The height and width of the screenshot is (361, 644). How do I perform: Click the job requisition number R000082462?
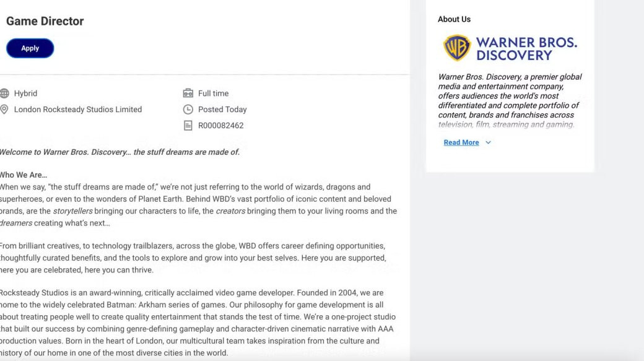coord(221,126)
